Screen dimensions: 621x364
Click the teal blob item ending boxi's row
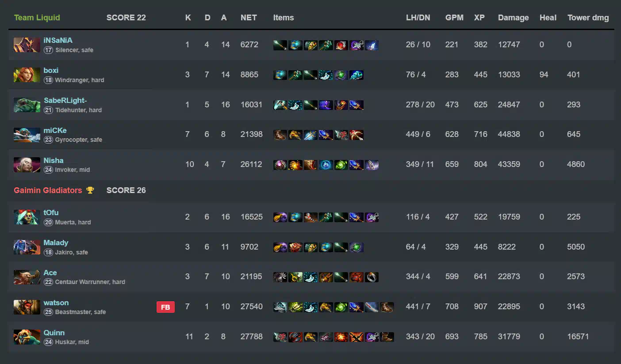356,75
